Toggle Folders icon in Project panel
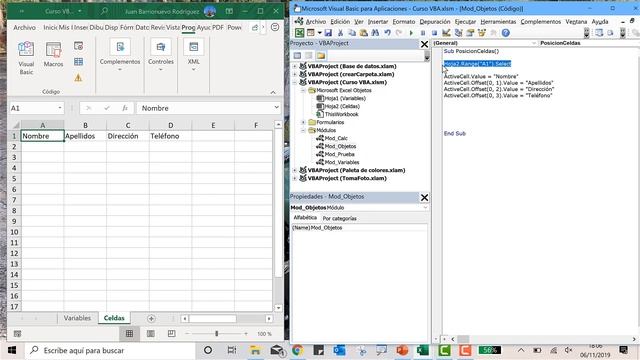 point(321,56)
